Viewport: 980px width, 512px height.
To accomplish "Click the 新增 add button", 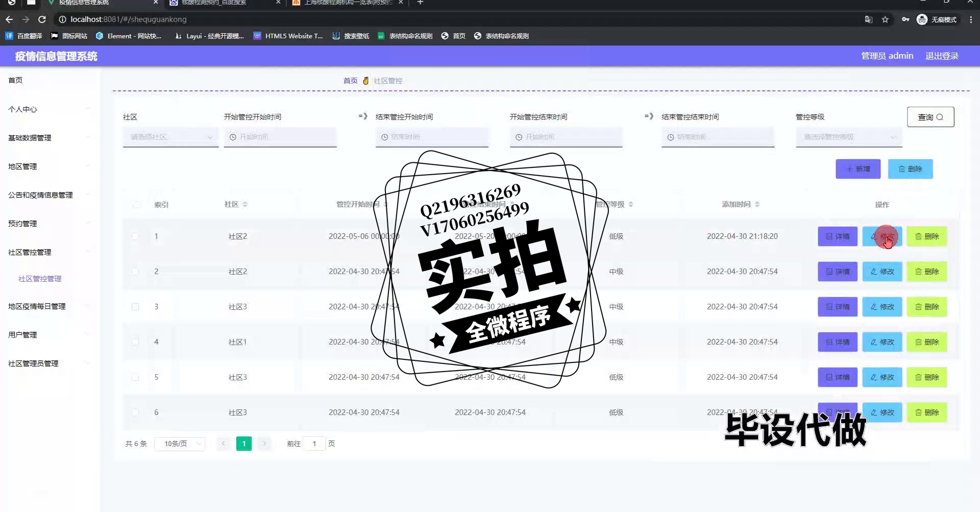I will [x=858, y=169].
